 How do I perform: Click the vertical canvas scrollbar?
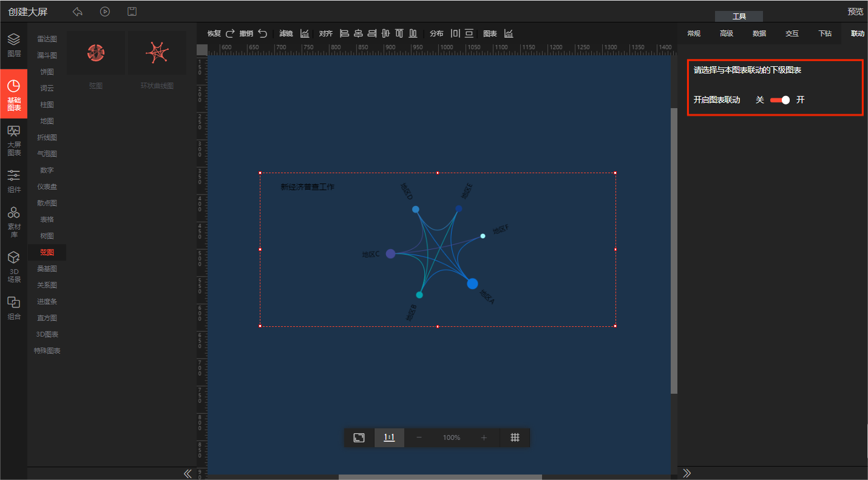tap(674, 250)
